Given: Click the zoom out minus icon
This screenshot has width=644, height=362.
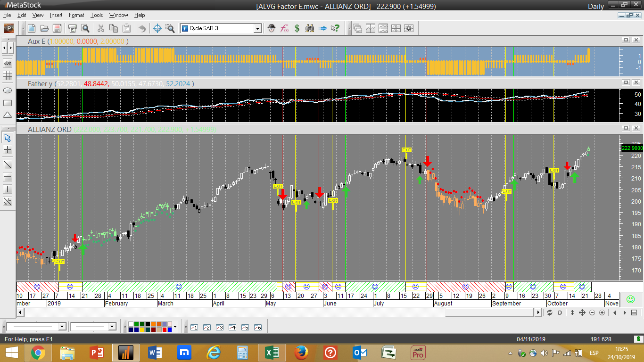Looking at the screenshot, I should click(592, 313).
